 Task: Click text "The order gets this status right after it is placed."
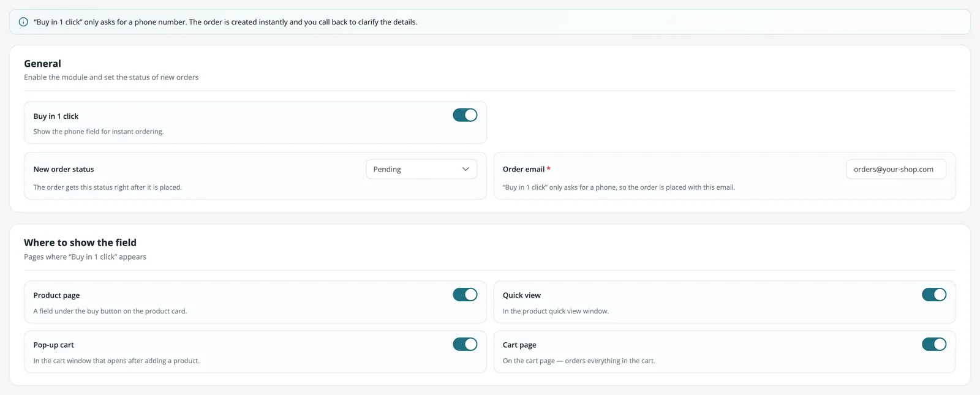tap(108, 187)
